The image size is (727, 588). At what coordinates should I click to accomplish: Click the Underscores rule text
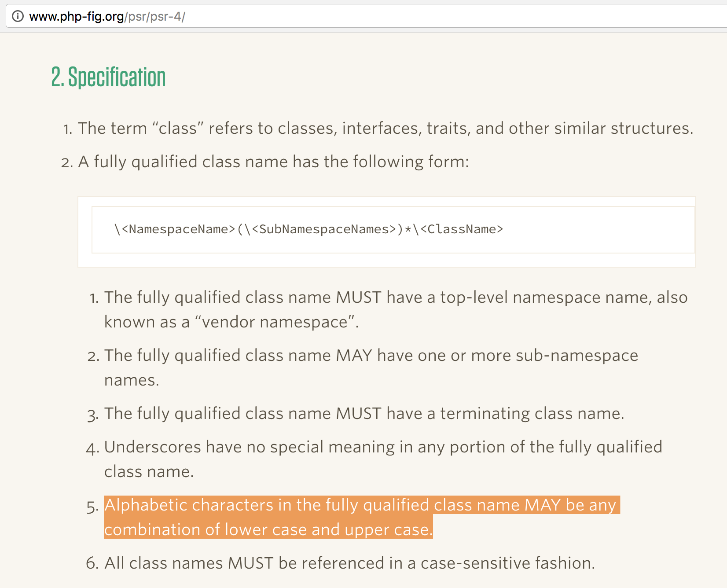[x=383, y=459]
